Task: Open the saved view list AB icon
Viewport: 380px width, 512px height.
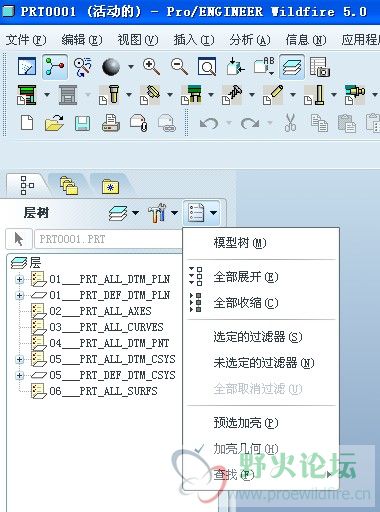Action: 264,66
